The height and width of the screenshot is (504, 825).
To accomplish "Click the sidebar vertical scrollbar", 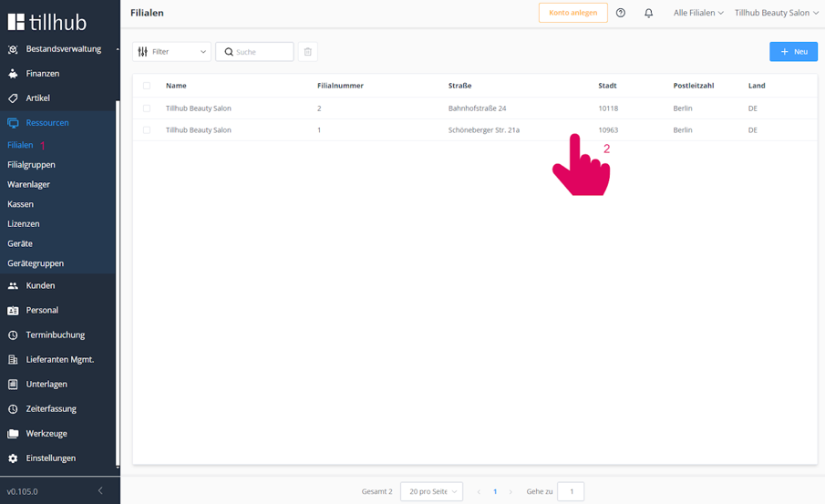I will pyautogui.click(x=118, y=284).
